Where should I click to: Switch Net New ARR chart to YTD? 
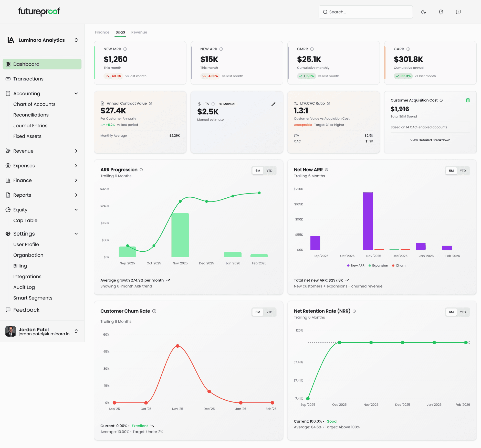(463, 170)
